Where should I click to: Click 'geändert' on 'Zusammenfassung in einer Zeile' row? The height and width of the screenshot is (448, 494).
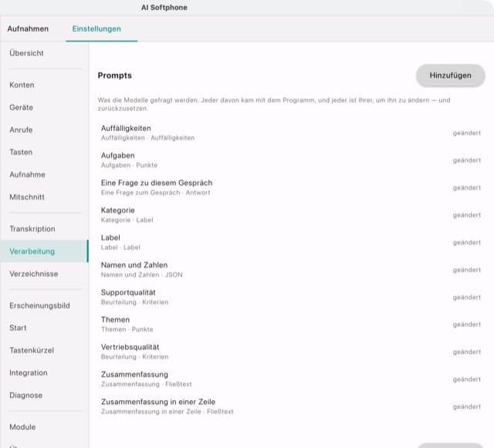tap(467, 406)
